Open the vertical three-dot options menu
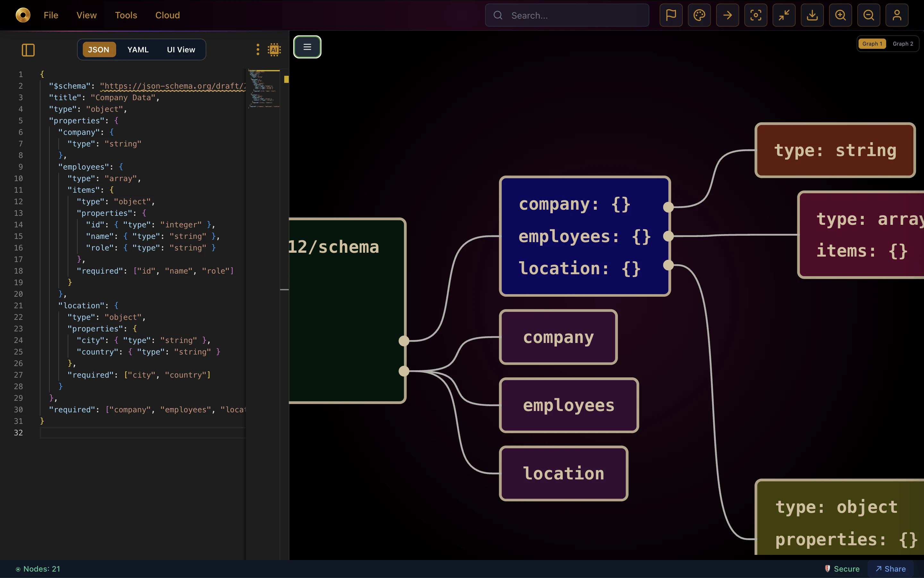Viewport: 924px width, 578px height. click(x=258, y=49)
